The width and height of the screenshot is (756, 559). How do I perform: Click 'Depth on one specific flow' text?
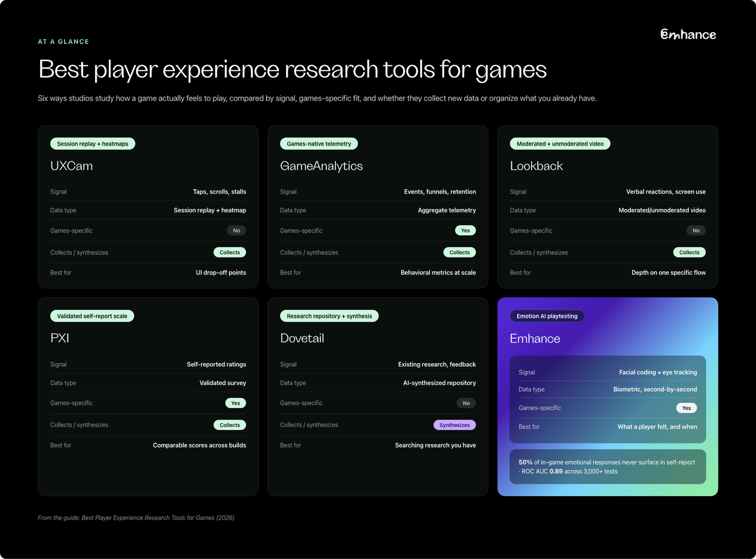coord(669,272)
